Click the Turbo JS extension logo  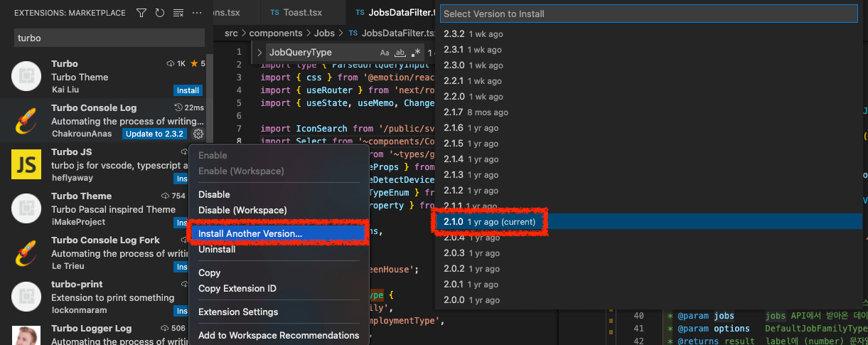(x=26, y=164)
